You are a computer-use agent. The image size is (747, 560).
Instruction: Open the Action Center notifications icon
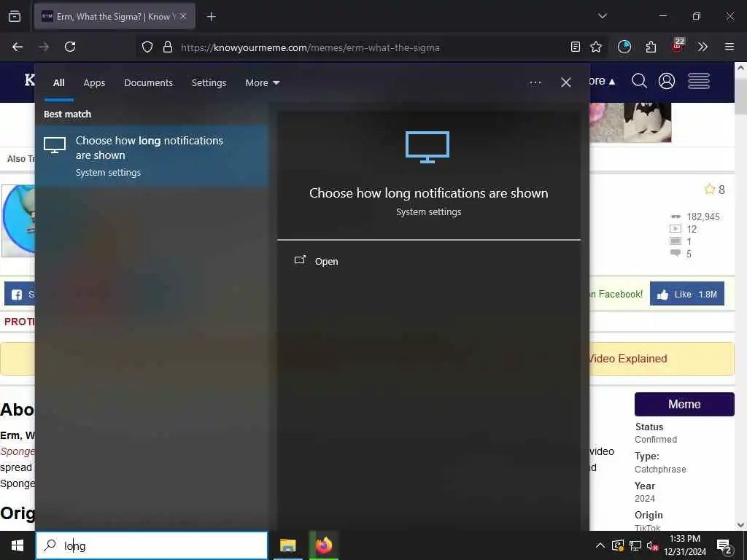click(x=724, y=546)
